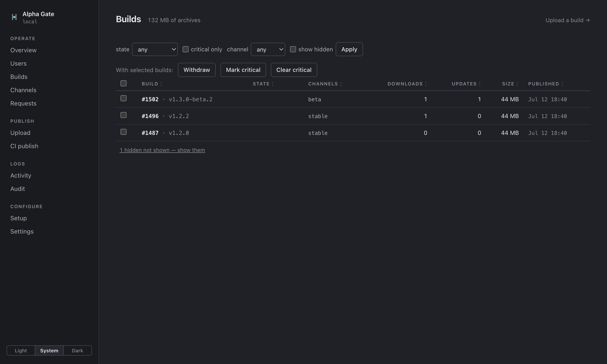Open build #1487 details

[150, 133]
